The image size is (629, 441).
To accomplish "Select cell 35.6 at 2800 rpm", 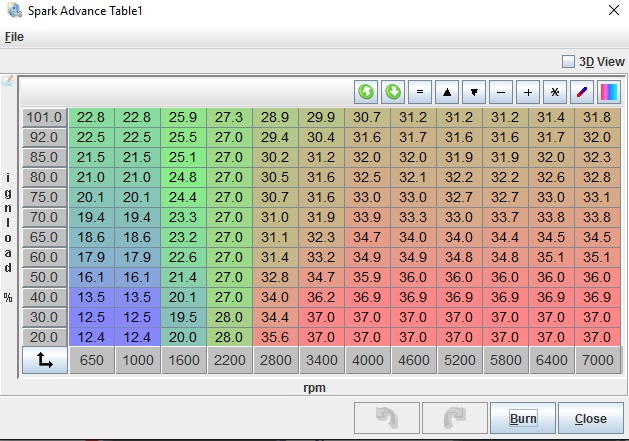I will (x=275, y=337).
